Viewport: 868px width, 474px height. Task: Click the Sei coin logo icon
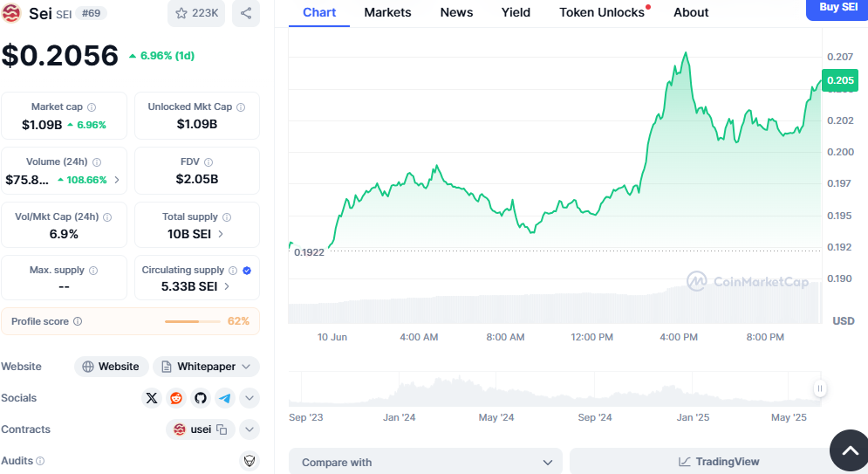[11, 13]
